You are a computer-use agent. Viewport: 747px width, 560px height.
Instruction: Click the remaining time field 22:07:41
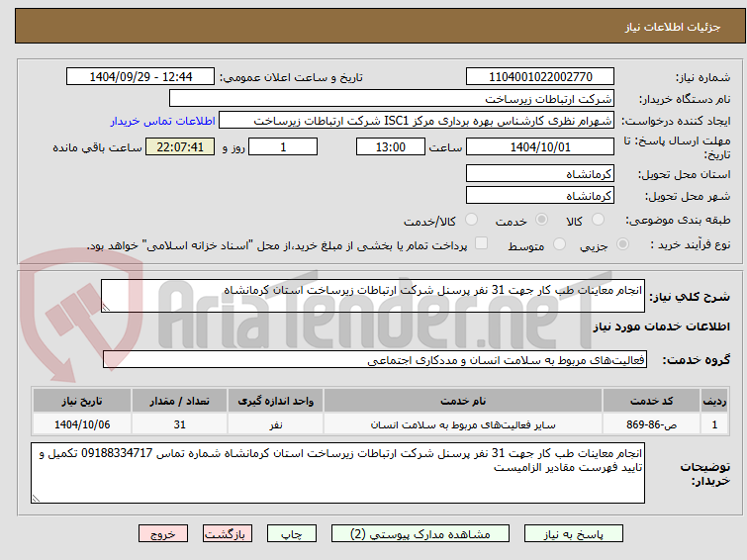pos(180,146)
